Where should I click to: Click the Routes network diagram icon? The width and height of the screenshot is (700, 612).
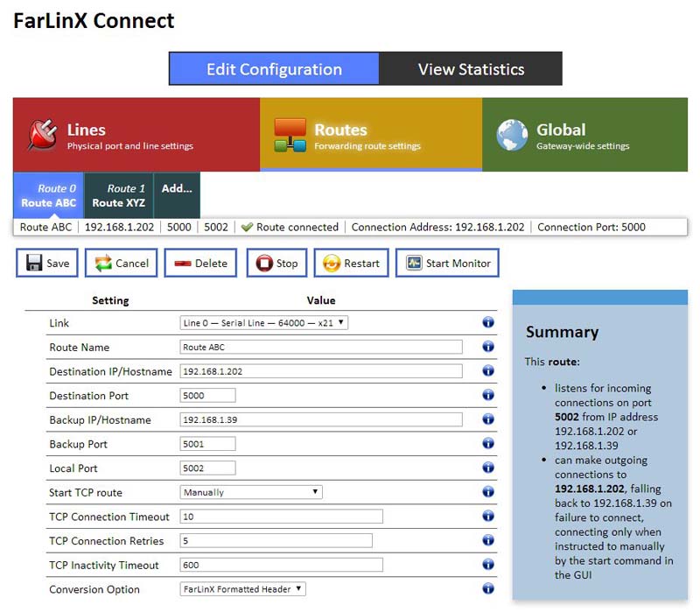click(x=290, y=135)
